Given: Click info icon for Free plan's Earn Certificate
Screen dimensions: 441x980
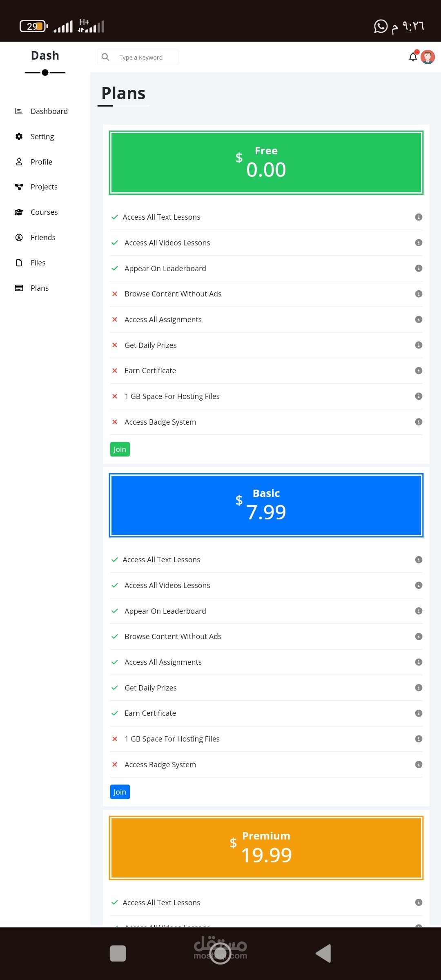Looking at the screenshot, I should 419,371.
